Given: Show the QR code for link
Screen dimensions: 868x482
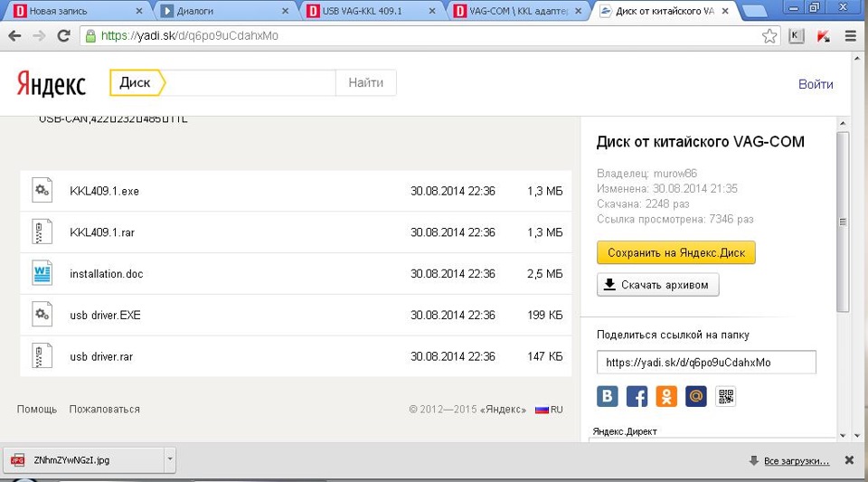Looking at the screenshot, I should (726, 396).
